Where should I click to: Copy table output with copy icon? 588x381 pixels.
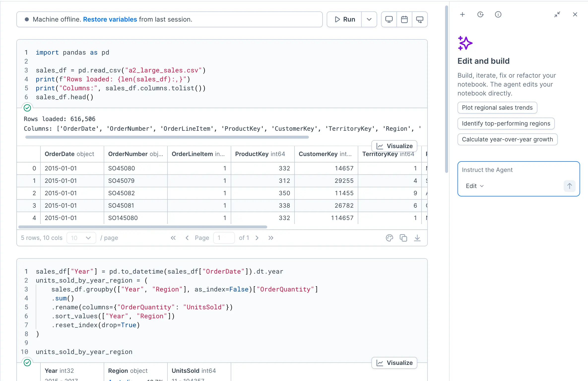pos(403,238)
